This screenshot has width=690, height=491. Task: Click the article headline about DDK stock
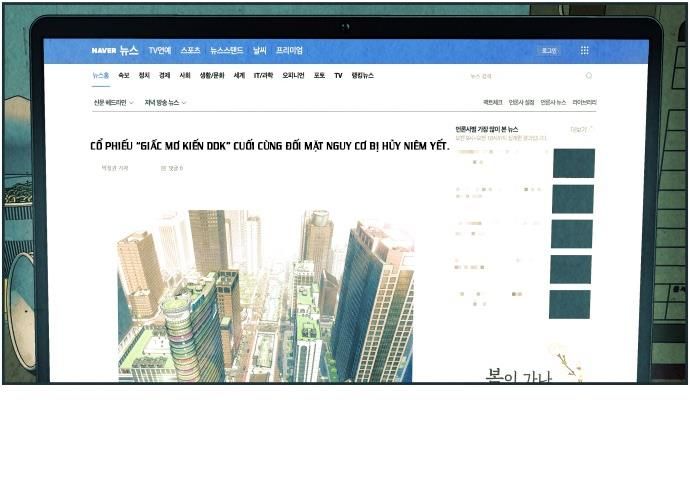[269, 146]
